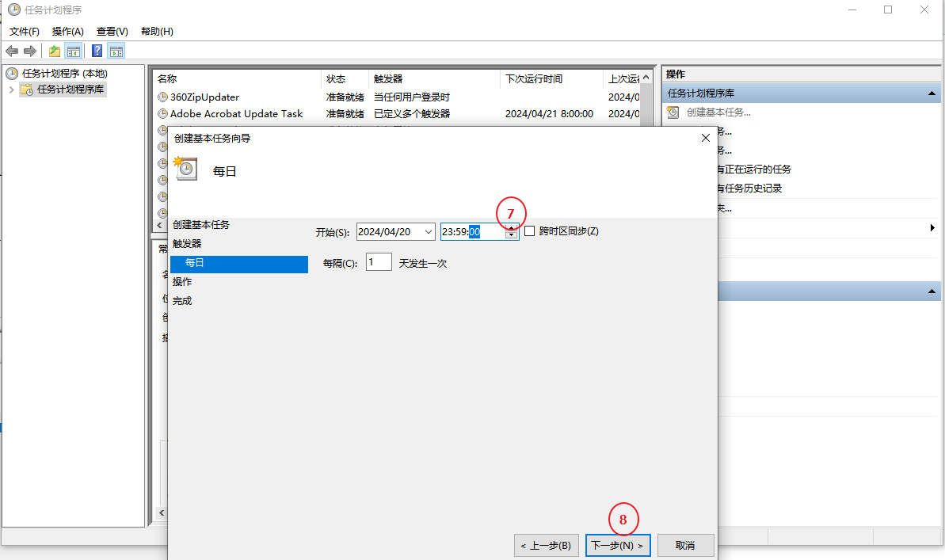Click the task list horizontal scroll left arrow
The height and width of the screenshot is (560, 945).
(159, 225)
